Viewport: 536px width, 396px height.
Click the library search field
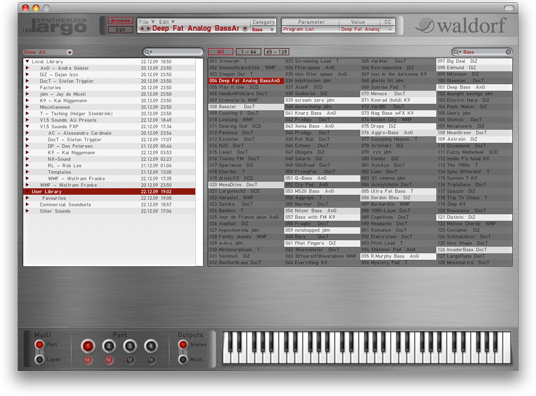coord(173,52)
